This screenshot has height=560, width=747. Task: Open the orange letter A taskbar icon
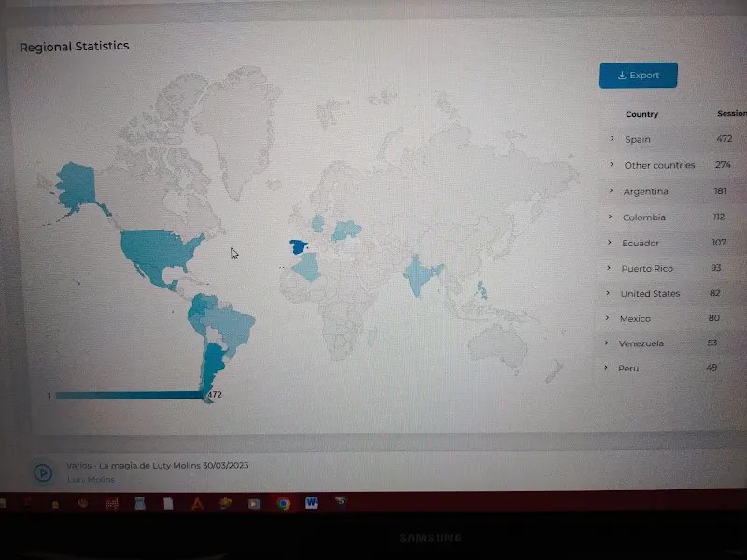(197, 503)
